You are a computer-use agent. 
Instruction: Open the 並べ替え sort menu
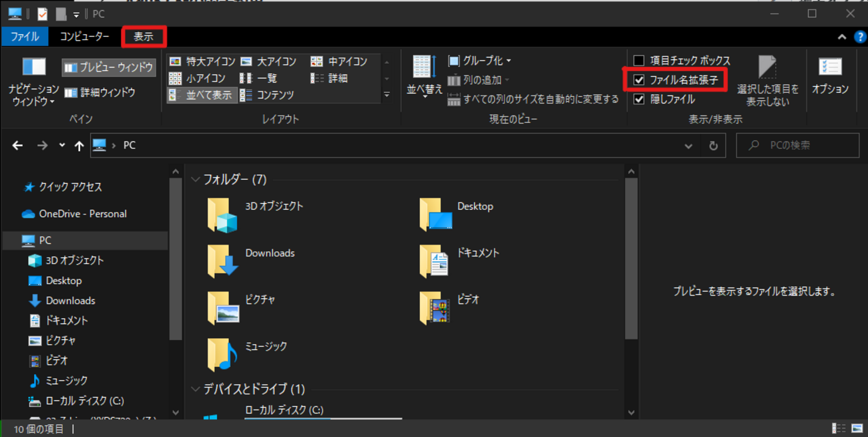(425, 78)
